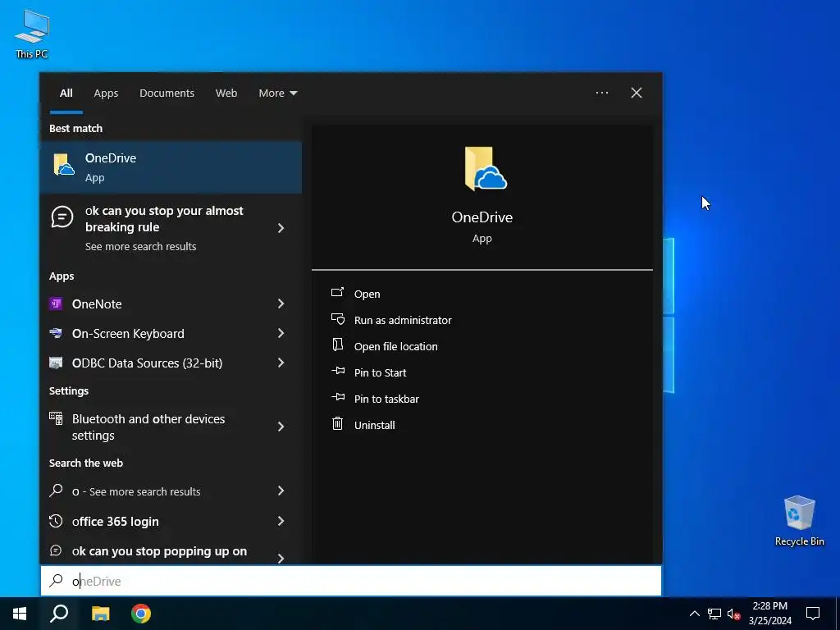
Task: Show hidden system tray icons
Action: pyautogui.click(x=694, y=614)
